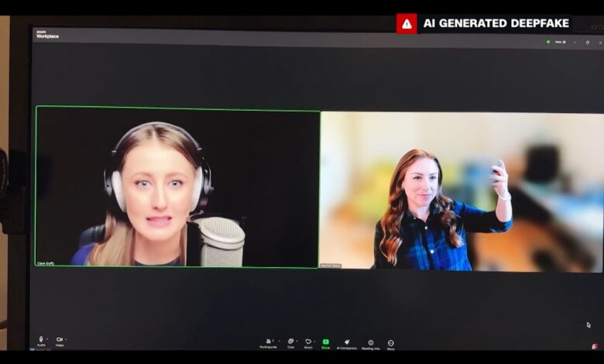
Task: Minimize the Zoom meeting window
Action: point(575,42)
